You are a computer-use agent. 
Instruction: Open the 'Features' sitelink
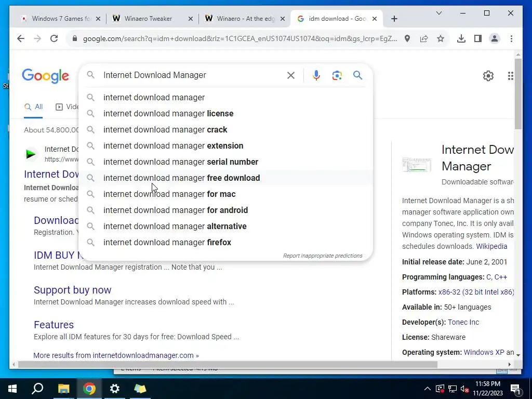pos(54,325)
